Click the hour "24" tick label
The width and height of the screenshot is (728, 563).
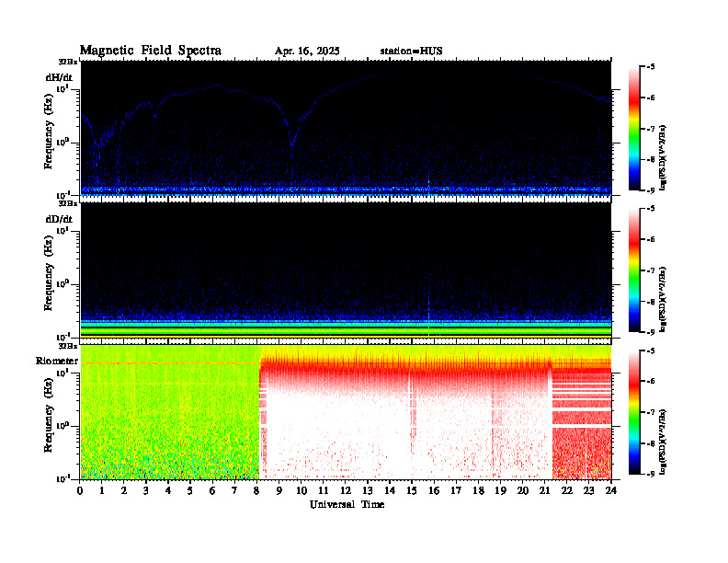point(611,491)
